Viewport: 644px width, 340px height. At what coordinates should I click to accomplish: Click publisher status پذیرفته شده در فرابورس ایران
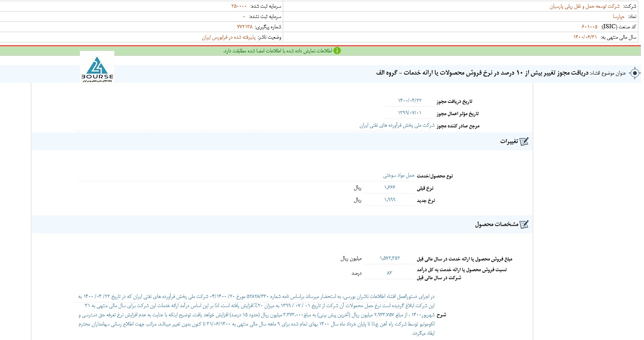229,37
